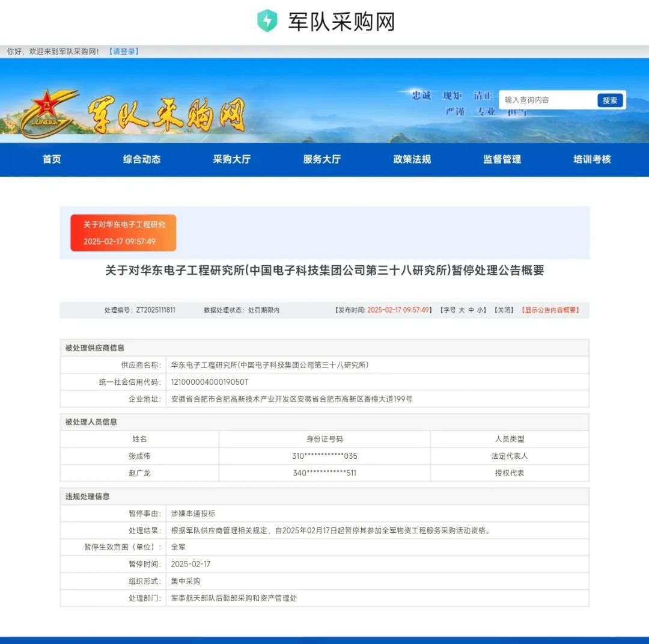Click the 集中采购 organization form value

pos(186,581)
